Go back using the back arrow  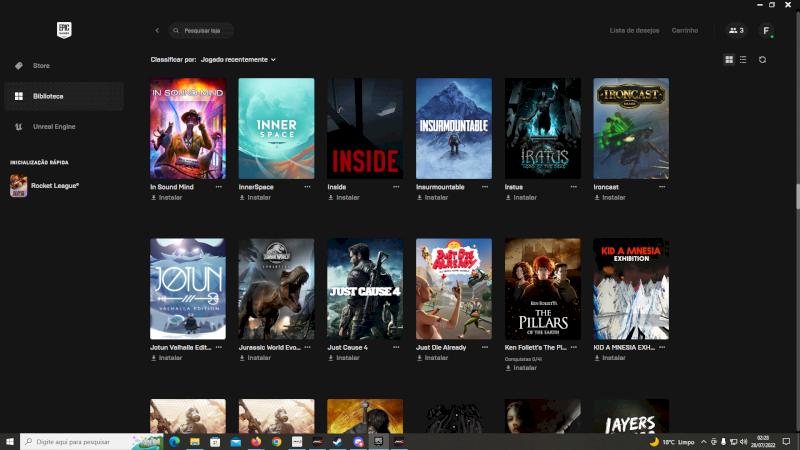click(x=157, y=31)
